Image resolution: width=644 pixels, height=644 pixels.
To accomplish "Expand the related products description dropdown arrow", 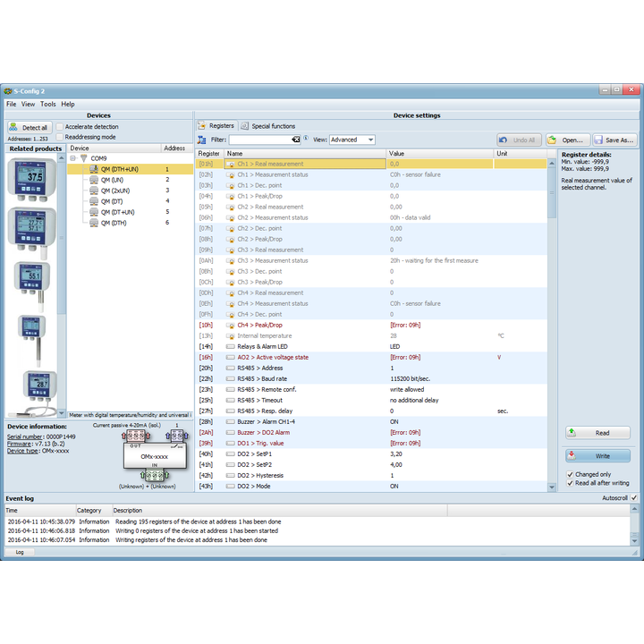I will [x=62, y=414].
